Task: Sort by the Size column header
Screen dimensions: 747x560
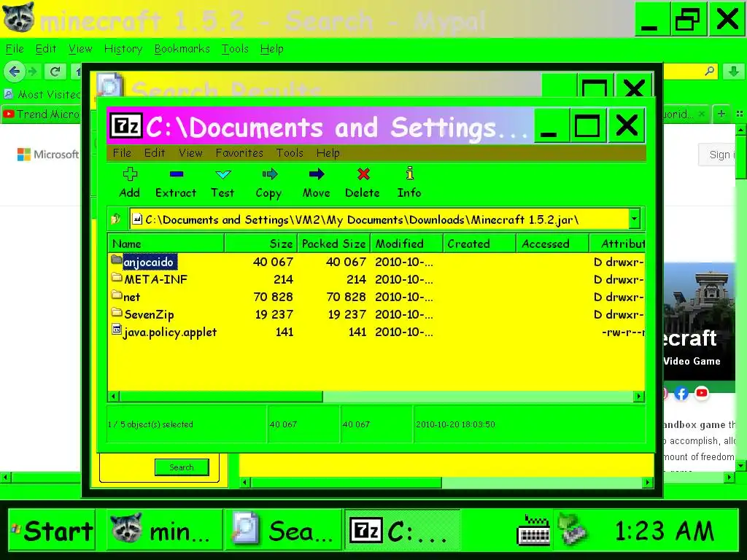Action: tap(261, 244)
